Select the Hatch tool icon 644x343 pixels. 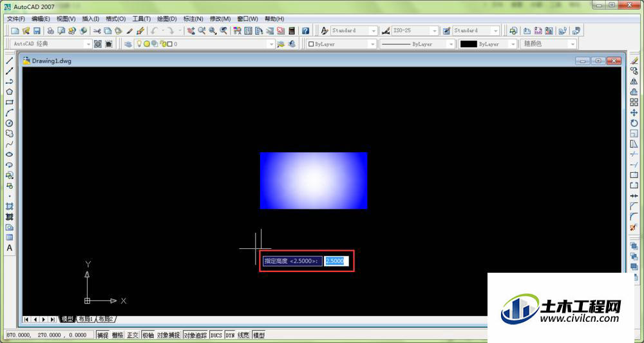coord(9,206)
